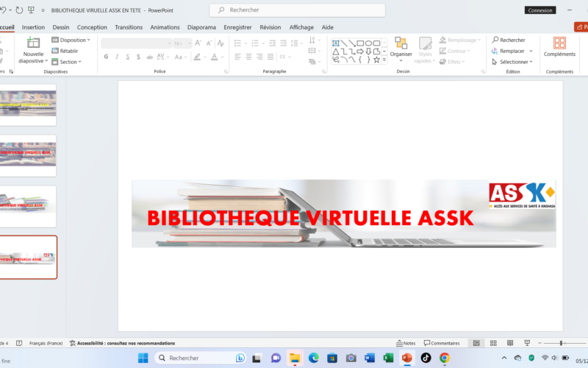The width and height of the screenshot is (588, 368).
Task: Open the character spacing menu
Action: point(162,57)
